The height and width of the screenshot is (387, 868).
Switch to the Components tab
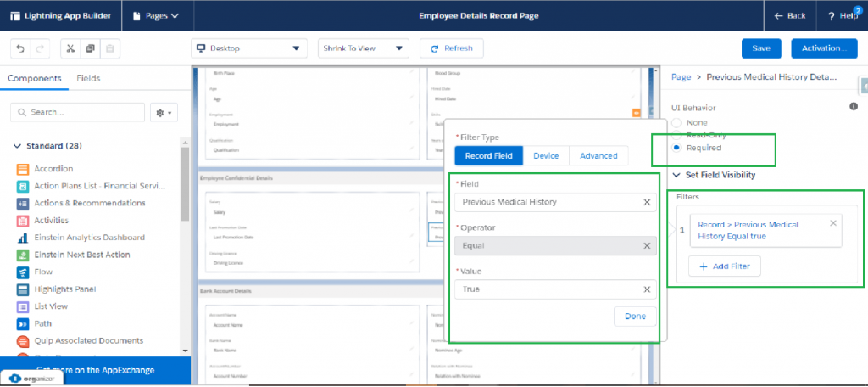click(34, 78)
